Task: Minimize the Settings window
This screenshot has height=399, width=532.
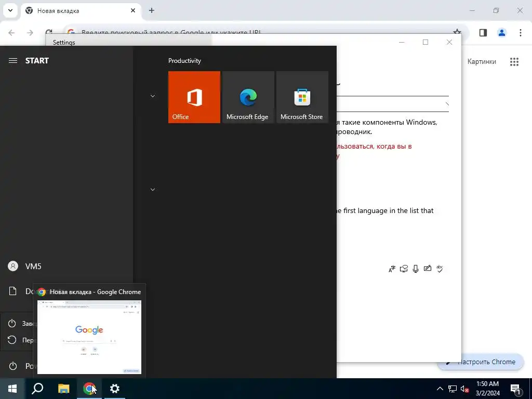Action: coord(402,42)
